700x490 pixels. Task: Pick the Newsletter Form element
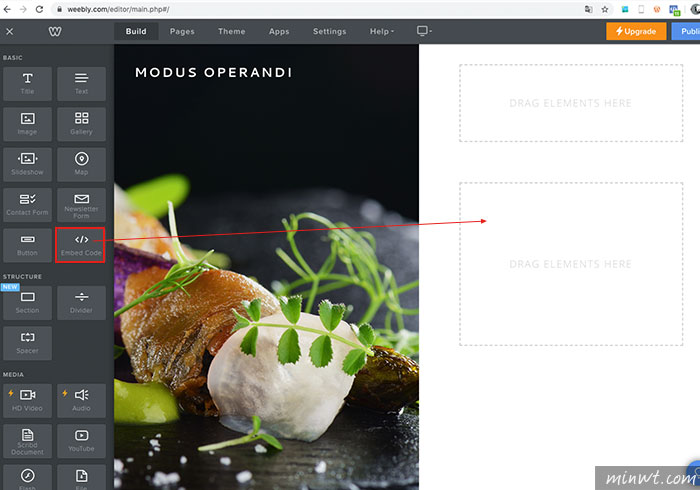[81, 205]
